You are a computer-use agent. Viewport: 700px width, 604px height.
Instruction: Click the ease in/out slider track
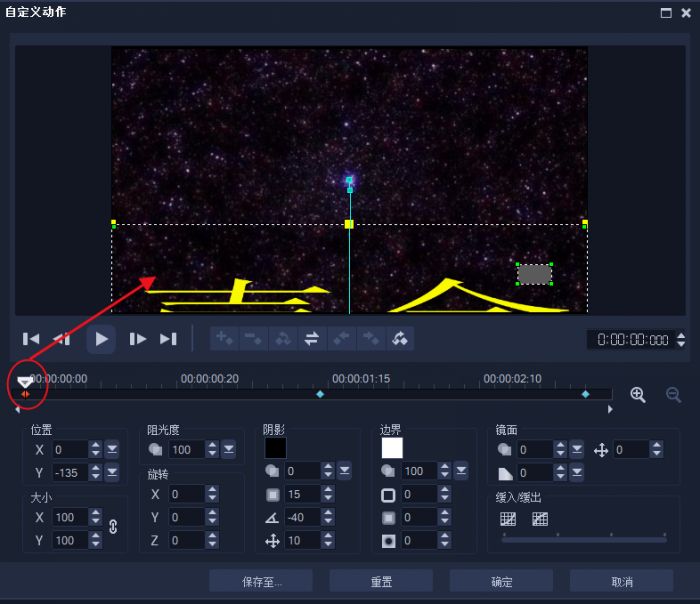(x=584, y=540)
